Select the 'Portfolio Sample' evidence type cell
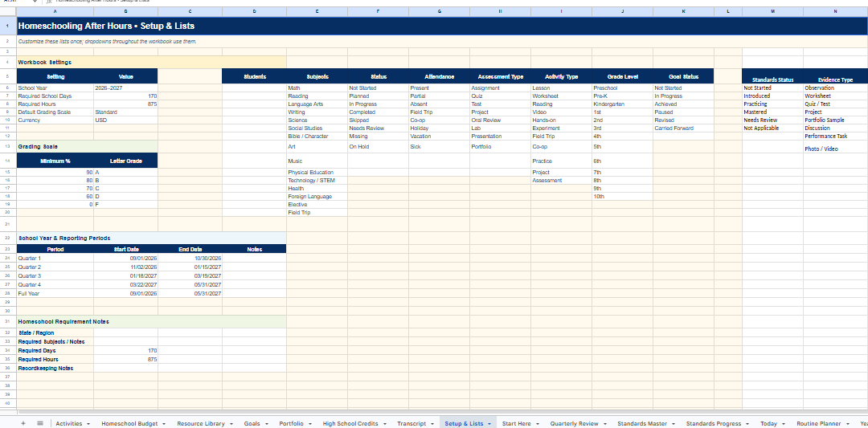The image size is (868, 428). pos(835,120)
